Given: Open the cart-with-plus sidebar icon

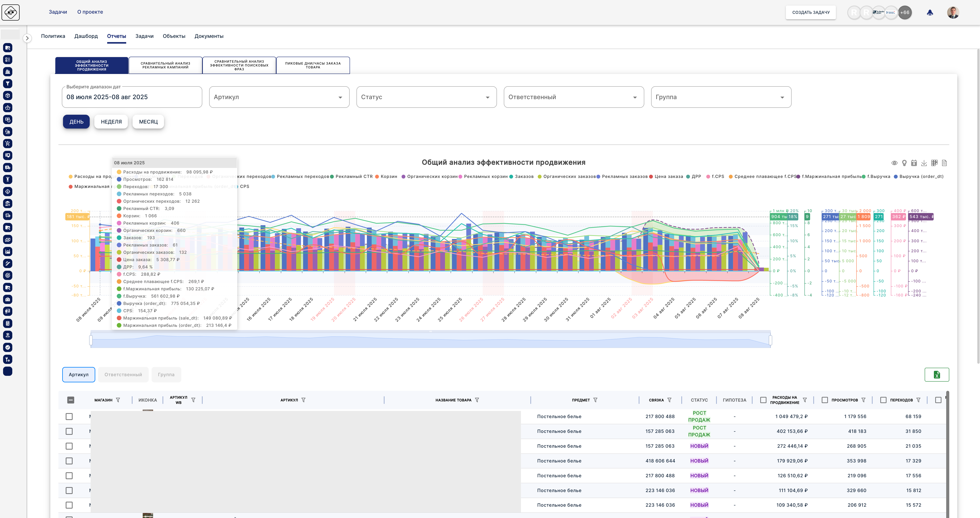Looking at the screenshot, I should click(8, 144).
